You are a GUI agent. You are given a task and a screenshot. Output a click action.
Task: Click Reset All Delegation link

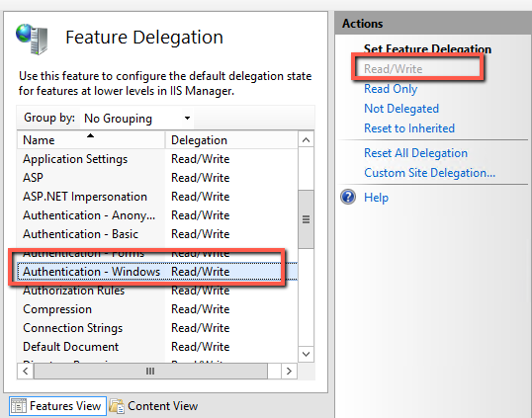pos(415,153)
